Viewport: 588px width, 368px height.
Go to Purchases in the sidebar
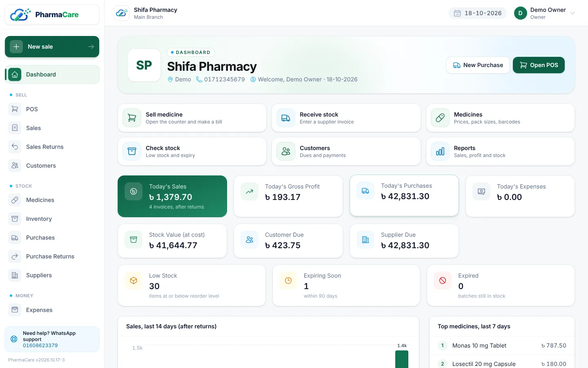coord(52,238)
